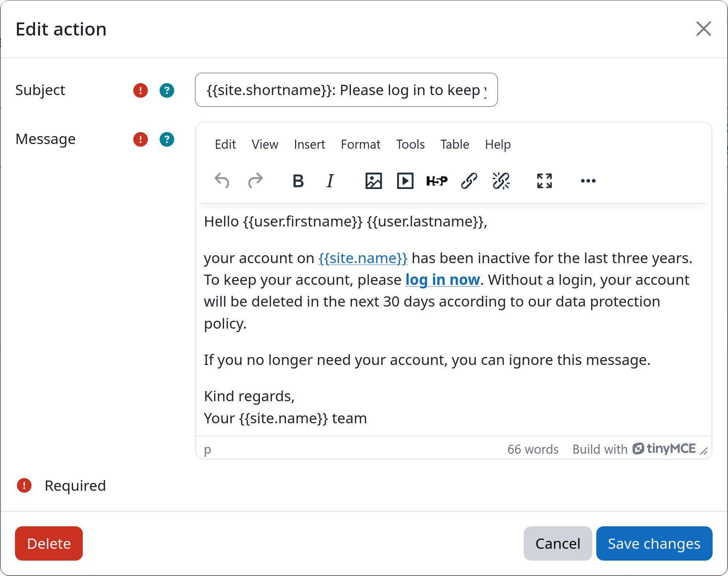
Task: Click the '66 words' word count
Action: point(533,449)
